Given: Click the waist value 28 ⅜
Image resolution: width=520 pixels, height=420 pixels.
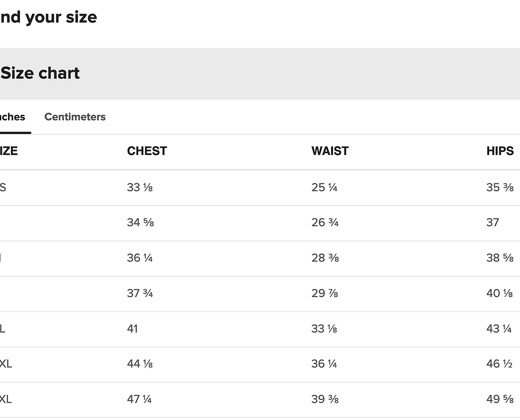Looking at the screenshot, I should click(x=325, y=258).
